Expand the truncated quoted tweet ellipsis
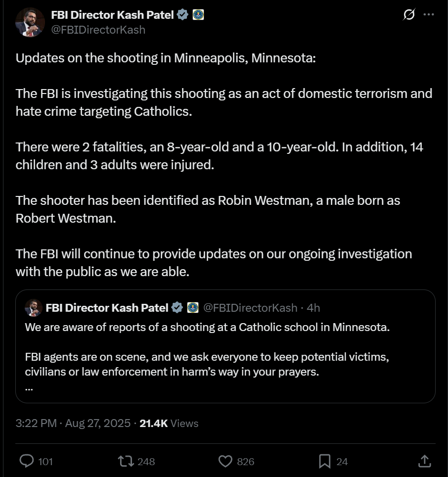The image size is (448, 477). pyautogui.click(x=29, y=388)
